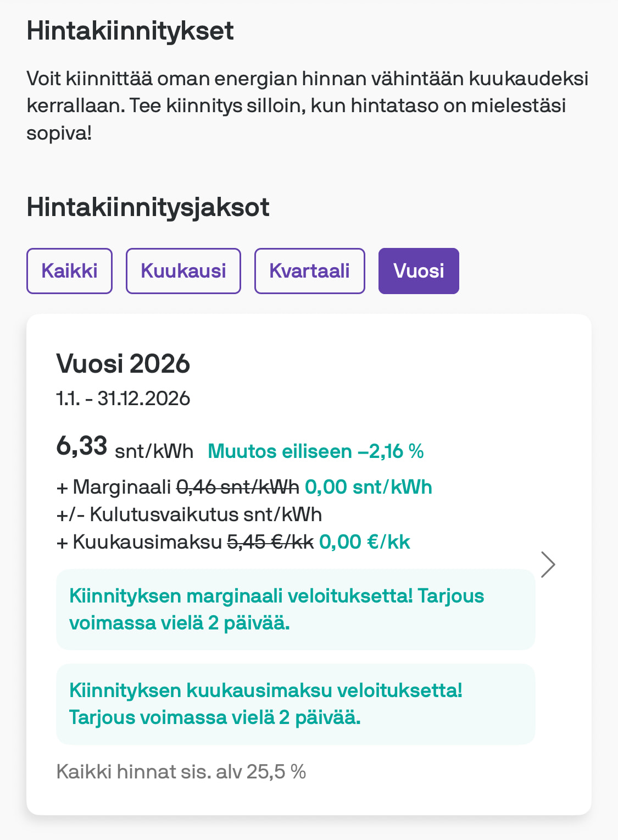Click the Hintakiinnitysjaksot section heading

pos(148,207)
